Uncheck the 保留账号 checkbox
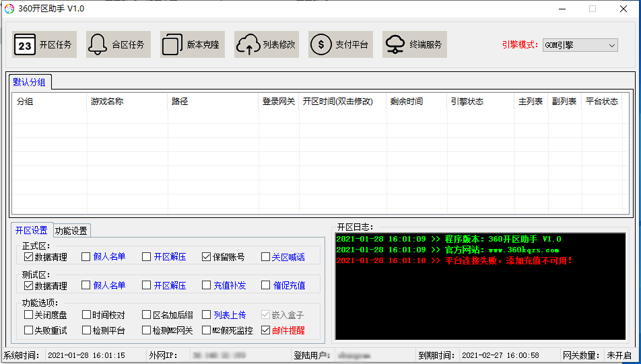This screenshot has width=641, height=364. pos(207,257)
